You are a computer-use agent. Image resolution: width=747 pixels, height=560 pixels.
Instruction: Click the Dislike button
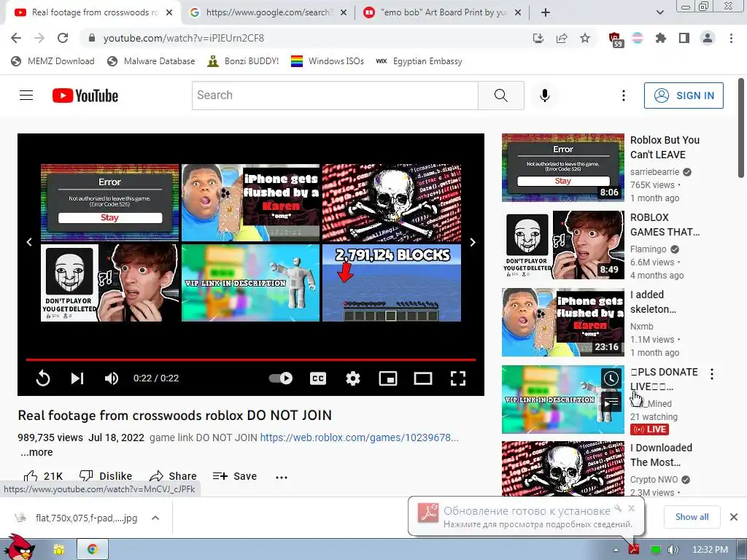click(x=106, y=476)
